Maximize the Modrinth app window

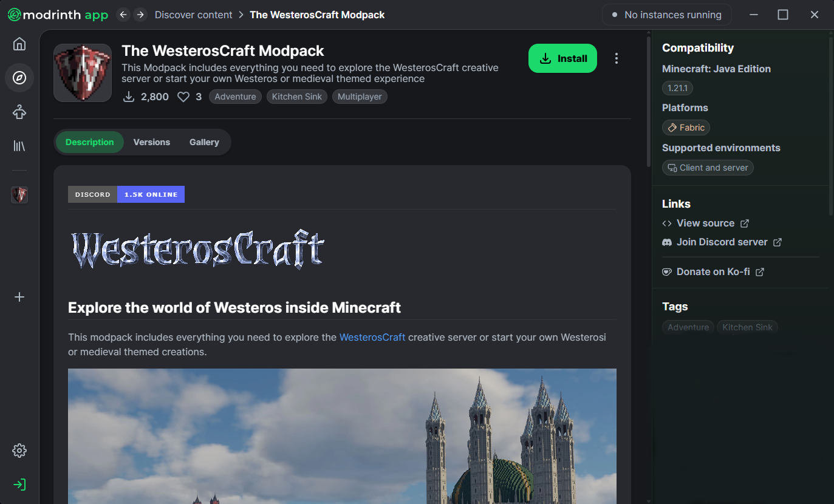coord(783,15)
